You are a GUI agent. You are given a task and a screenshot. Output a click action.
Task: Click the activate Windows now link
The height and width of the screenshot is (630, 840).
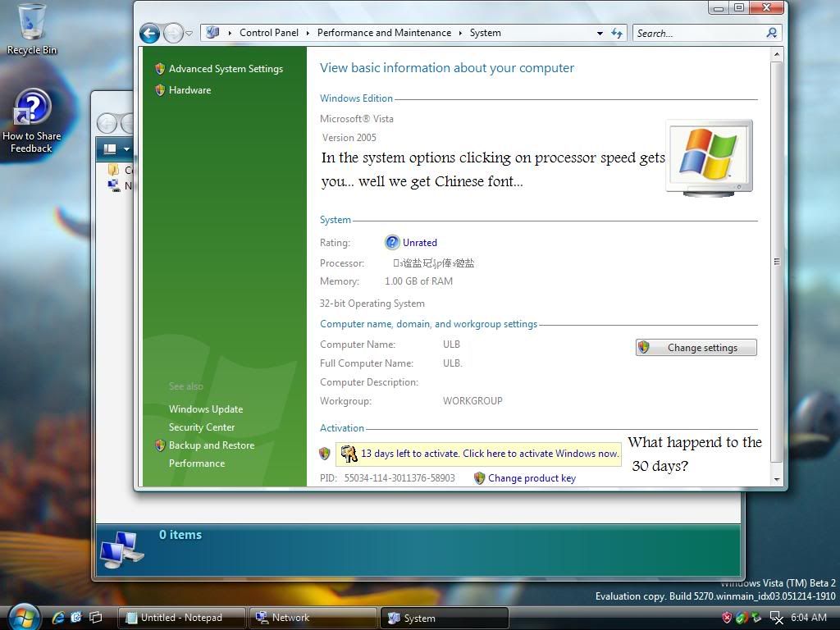tap(489, 454)
